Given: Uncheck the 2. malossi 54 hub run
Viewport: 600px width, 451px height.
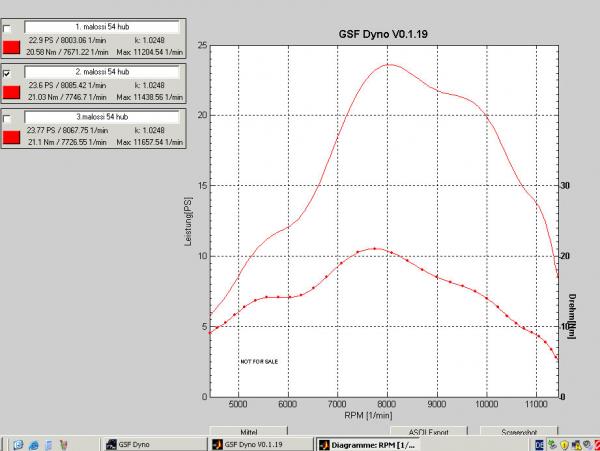Looking at the screenshot, I should (x=7, y=73).
